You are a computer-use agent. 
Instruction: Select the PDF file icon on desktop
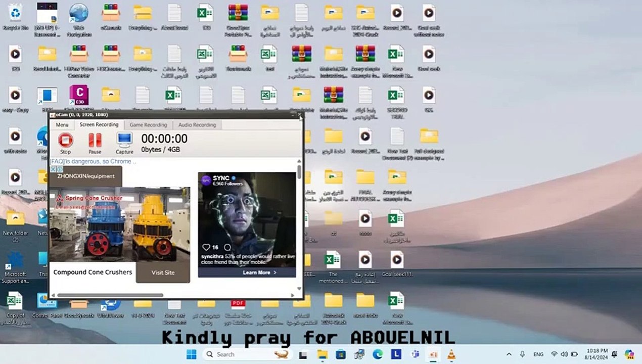[x=238, y=305]
